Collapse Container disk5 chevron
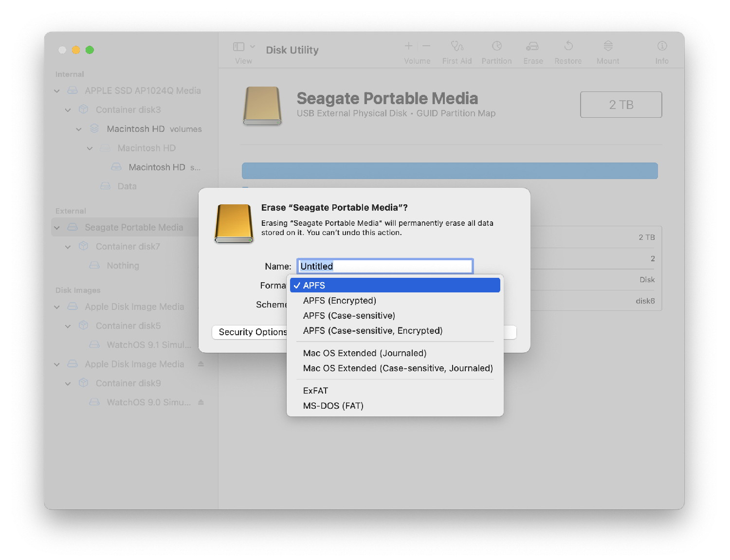 [68, 326]
